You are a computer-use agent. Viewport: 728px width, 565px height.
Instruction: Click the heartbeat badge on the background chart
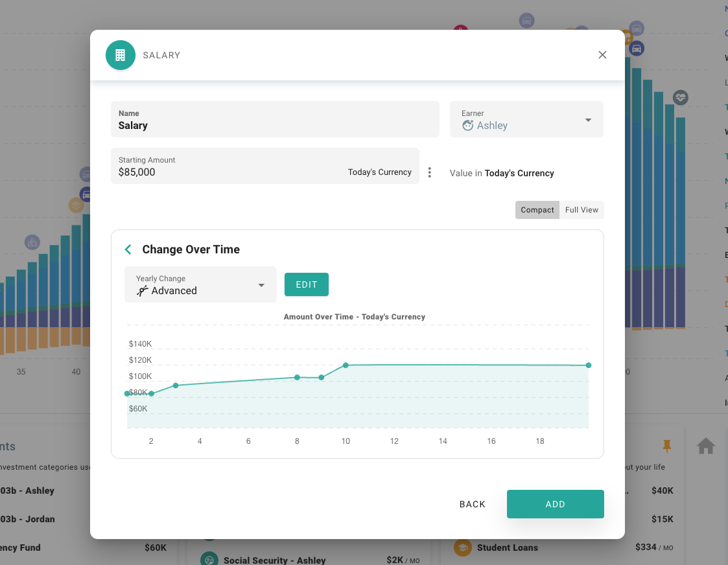681,98
